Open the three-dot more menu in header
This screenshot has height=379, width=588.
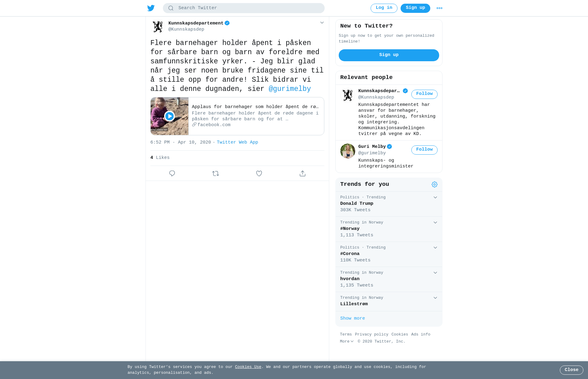(x=439, y=8)
